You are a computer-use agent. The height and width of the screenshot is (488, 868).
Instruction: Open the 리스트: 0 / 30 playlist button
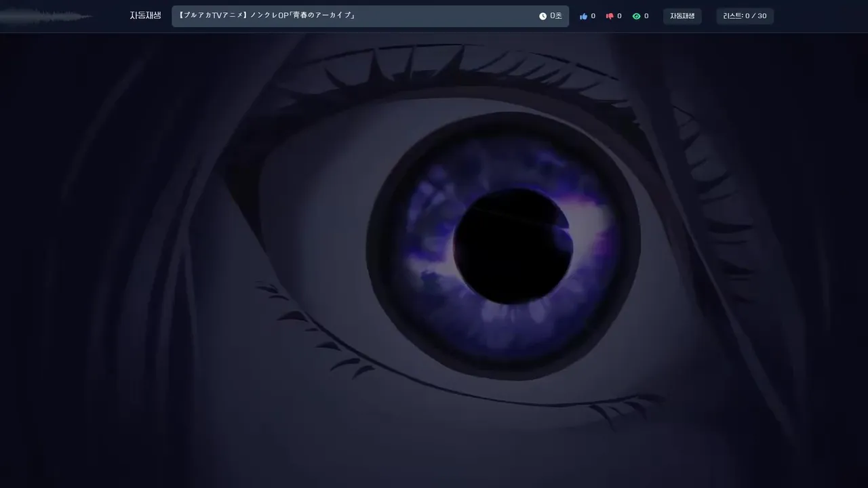point(745,16)
